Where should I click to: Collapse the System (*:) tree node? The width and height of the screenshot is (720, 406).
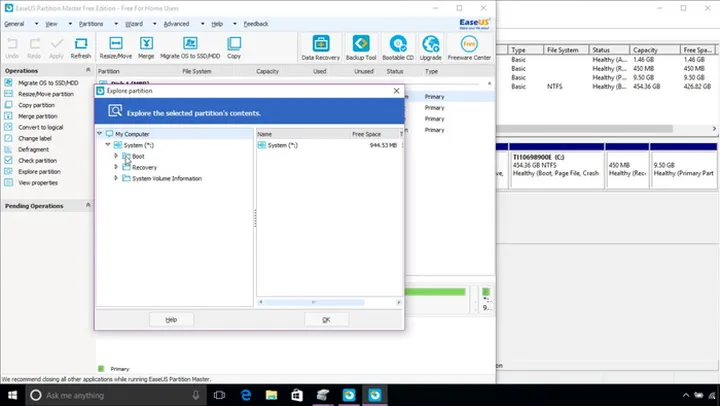pyautogui.click(x=108, y=145)
